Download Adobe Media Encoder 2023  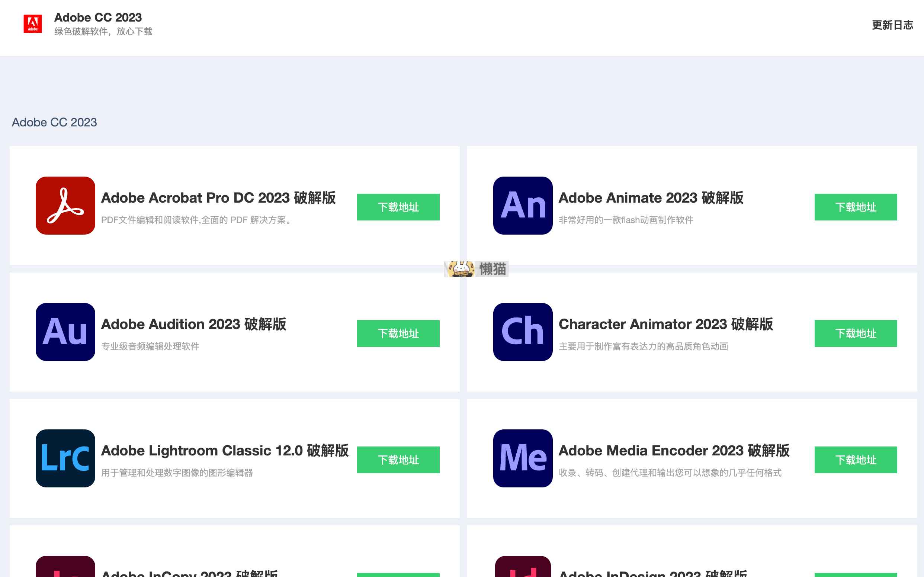coord(855,460)
